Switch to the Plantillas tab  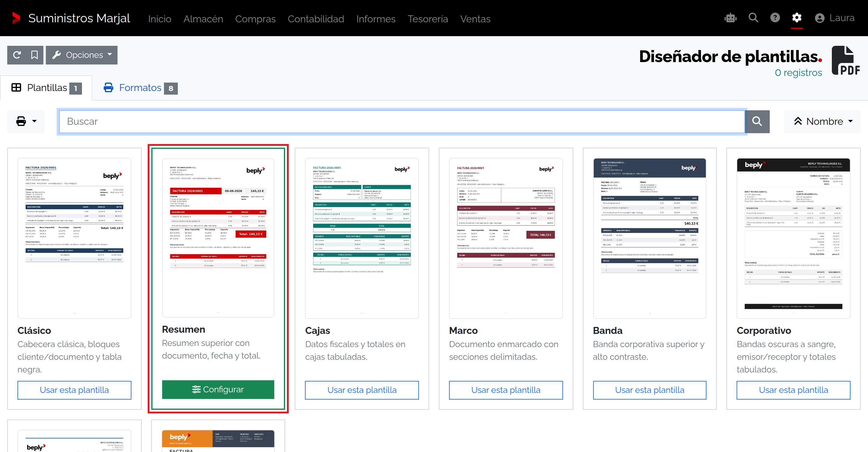click(46, 88)
